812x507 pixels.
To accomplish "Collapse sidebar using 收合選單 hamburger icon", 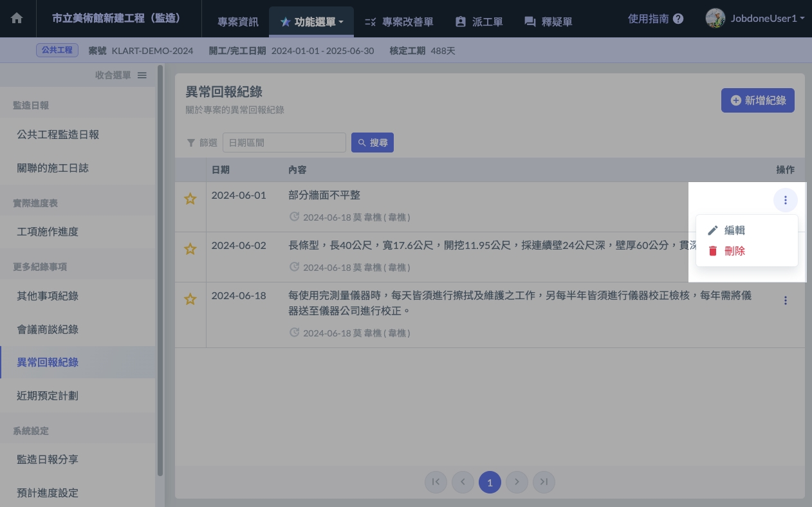I will click(x=142, y=75).
